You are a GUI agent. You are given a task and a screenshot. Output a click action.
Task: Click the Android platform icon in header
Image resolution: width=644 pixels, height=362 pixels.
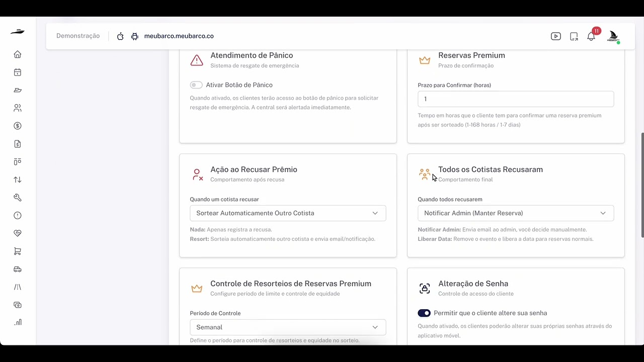[x=134, y=36]
